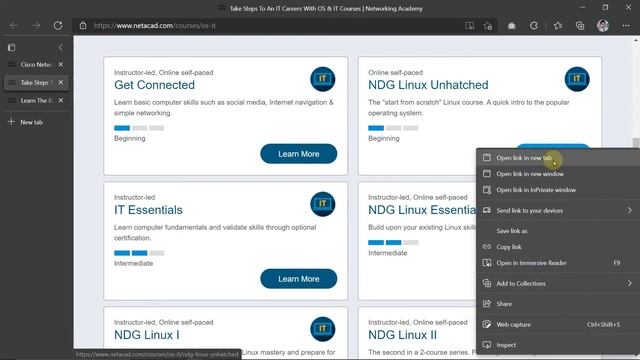The image size is (640, 360).
Task: Expand Add to Collections submenu arrow
Action: [x=629, y=283]
